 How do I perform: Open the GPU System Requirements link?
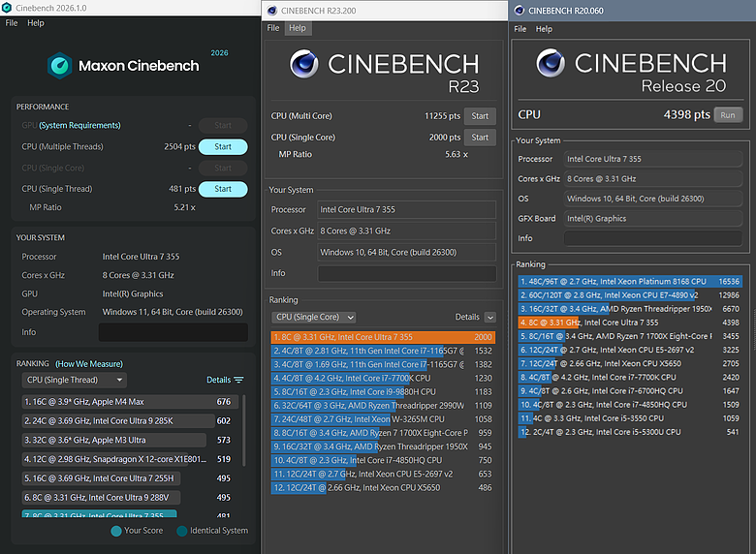79,125
